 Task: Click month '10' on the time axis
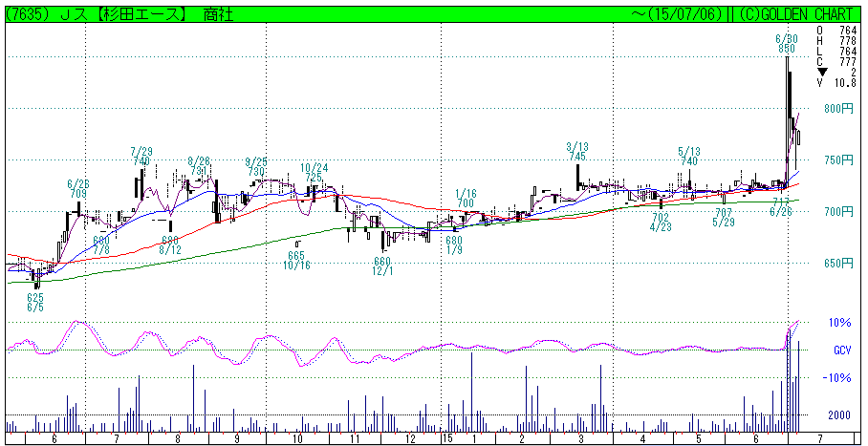click(x=296, y=440)
